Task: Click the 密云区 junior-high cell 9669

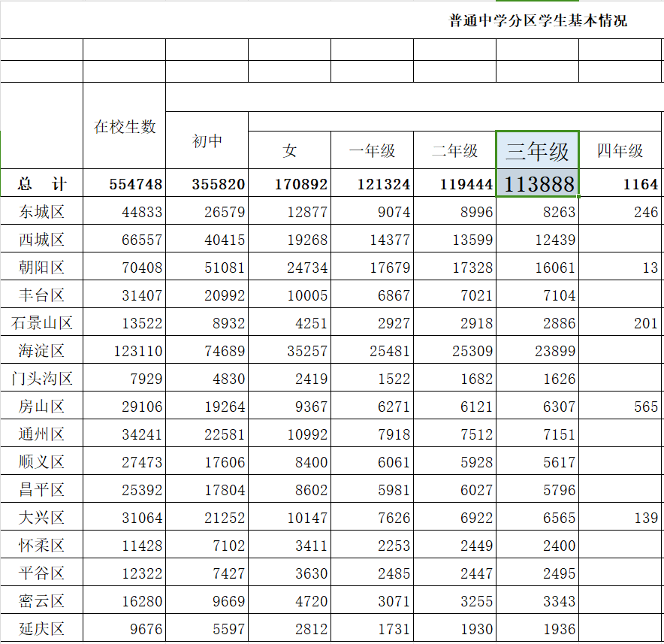Action: [207, 601]
